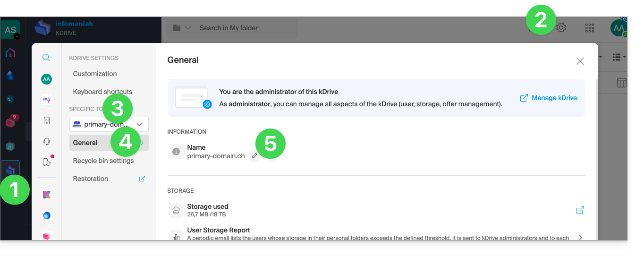Viewport: 644px width, 257px height.
Task: Click the search magnifier in modal sidebar
Action: 46,58
